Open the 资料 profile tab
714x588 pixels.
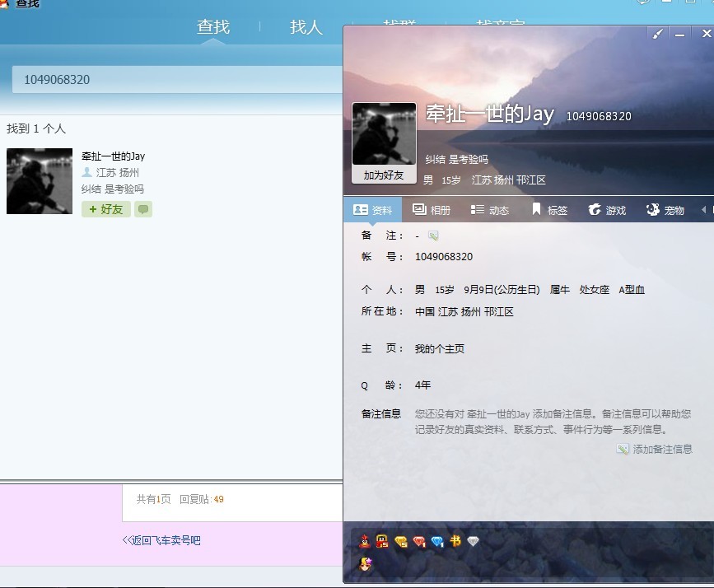coord(372,210)
